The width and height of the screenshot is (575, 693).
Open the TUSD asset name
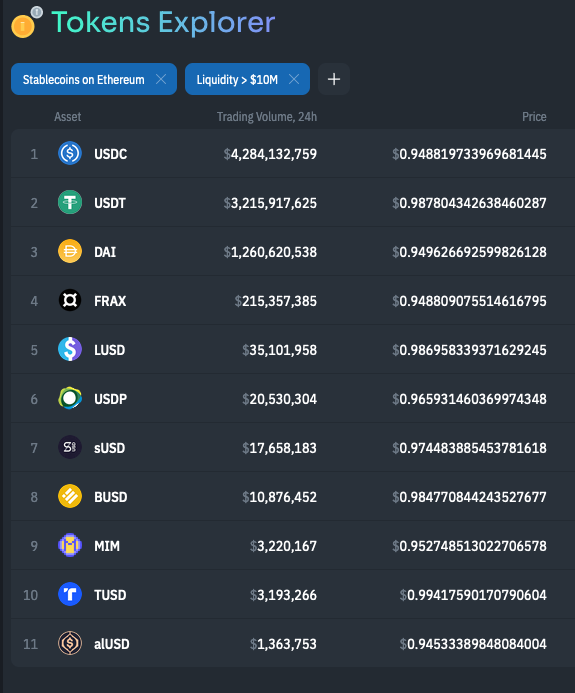110,595
